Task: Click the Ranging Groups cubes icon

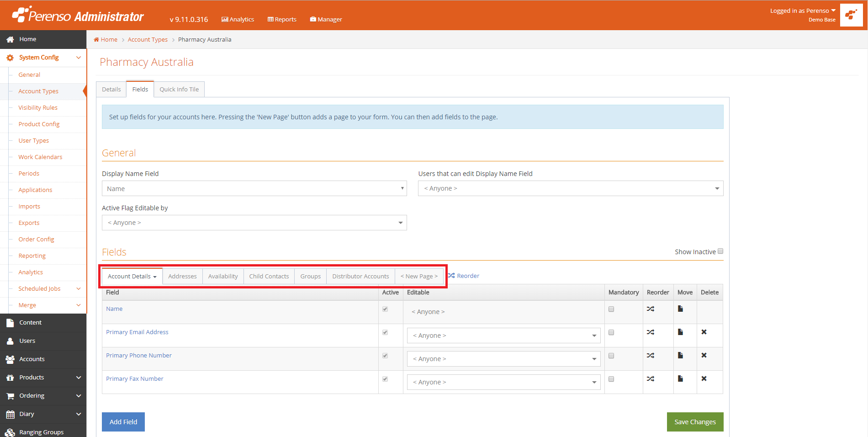Action: 10,432
